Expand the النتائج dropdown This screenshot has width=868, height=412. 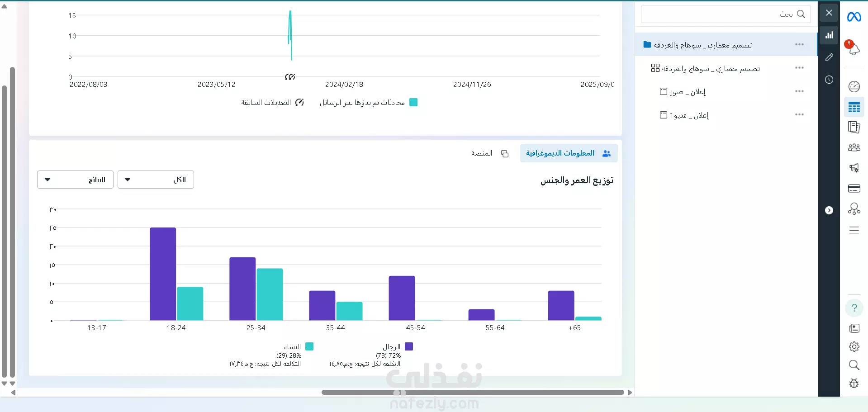[x=75, y=180]
